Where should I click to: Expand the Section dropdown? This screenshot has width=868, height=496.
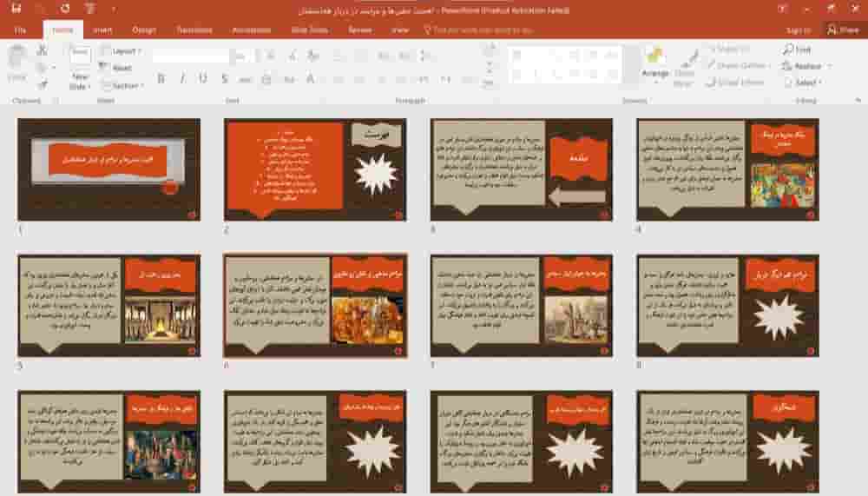[127, 85]
